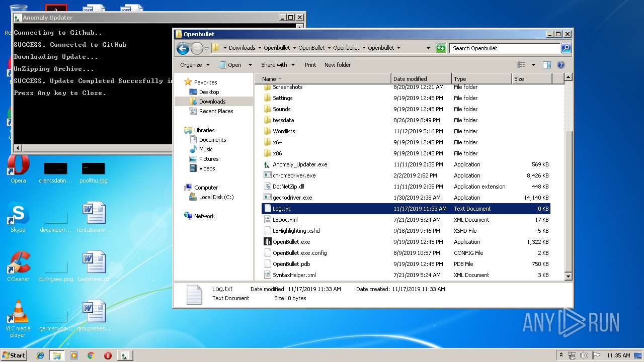Select the Log.txt file row
This screenshot has height=362, width=644.
pos(406,209)
